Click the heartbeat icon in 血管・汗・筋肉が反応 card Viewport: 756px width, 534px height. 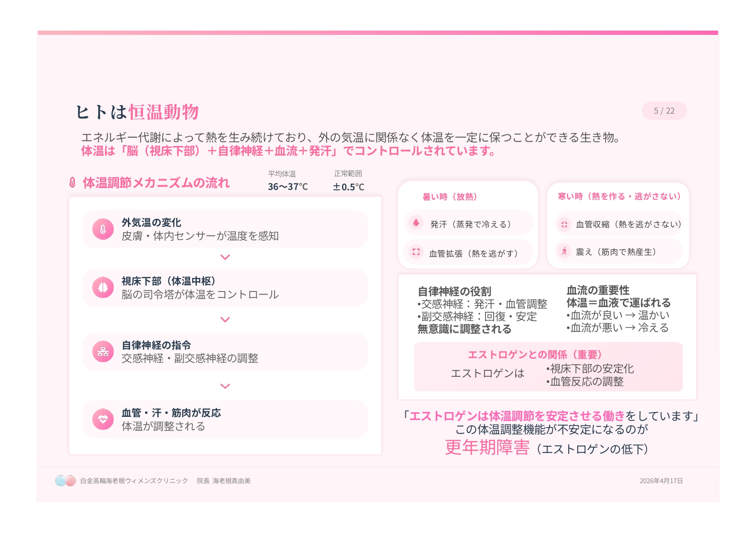pyautogui.click(x=103, y=419)
